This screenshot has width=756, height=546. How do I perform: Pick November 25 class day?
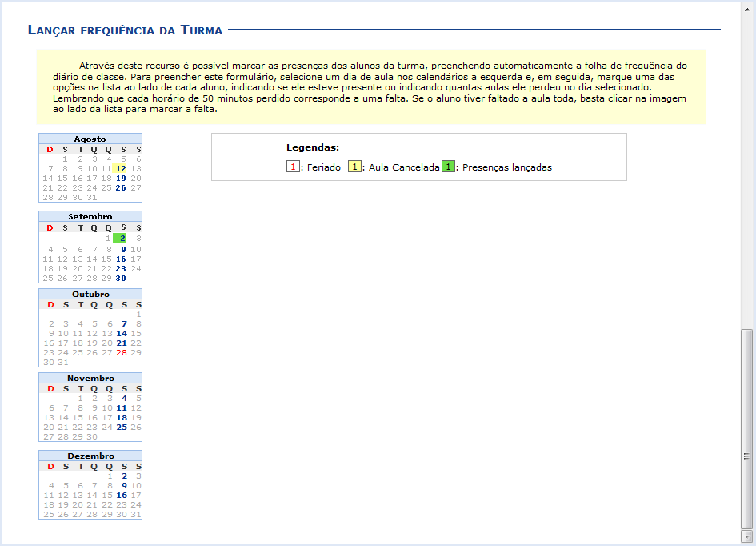[x=122, y=428]
